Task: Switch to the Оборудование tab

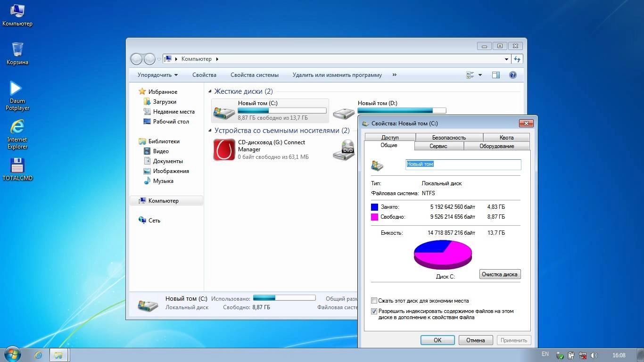Action: [x=497, y=146]
